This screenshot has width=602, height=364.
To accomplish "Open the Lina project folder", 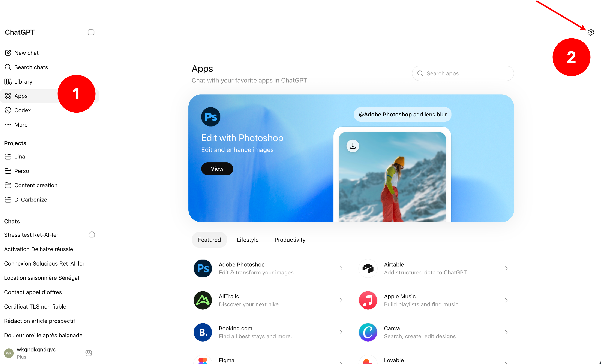I will [50, 157].
